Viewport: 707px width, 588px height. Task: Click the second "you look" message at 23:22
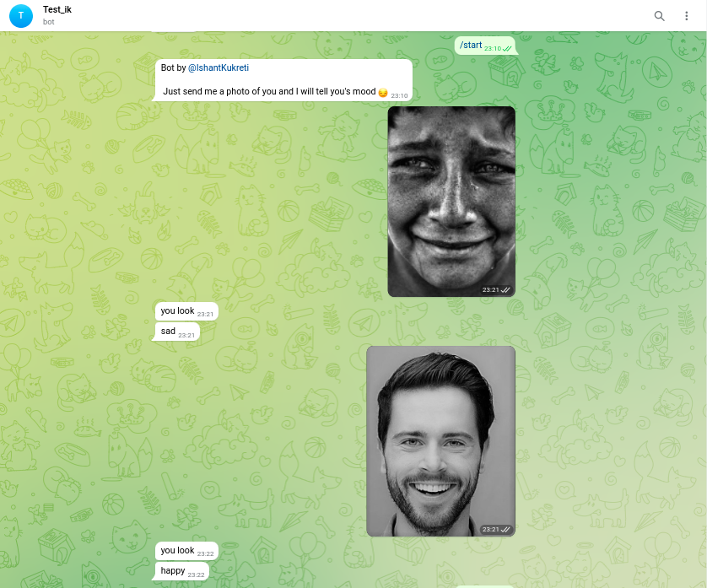pos(178,551)
